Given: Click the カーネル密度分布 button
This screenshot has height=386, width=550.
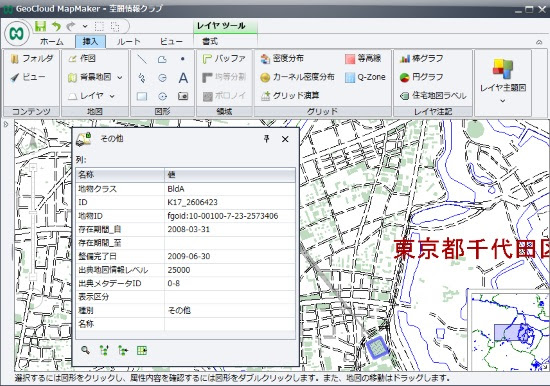Looking at the screenshot, I should point(297,77).
